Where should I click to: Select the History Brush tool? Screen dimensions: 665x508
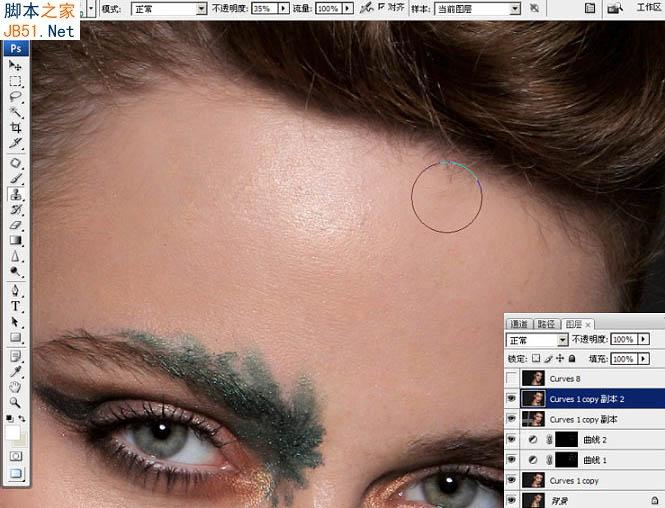(x=16, y=209)
